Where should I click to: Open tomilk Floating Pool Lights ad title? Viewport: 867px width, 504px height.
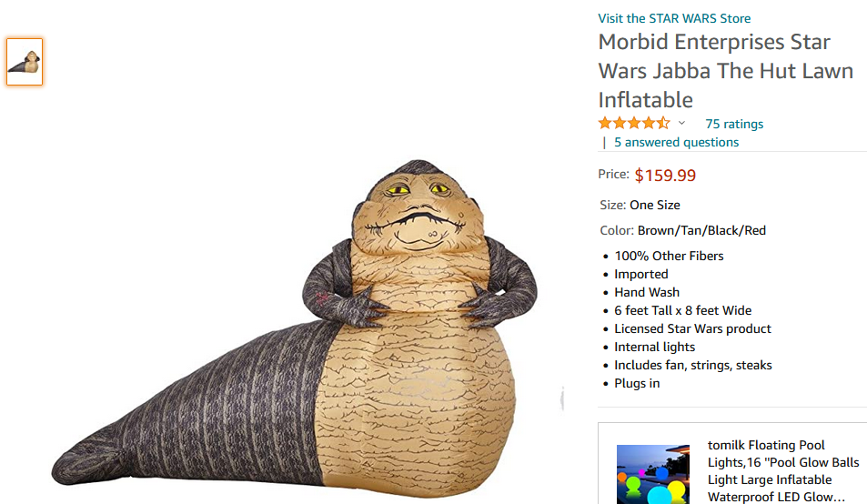(783, 471)
